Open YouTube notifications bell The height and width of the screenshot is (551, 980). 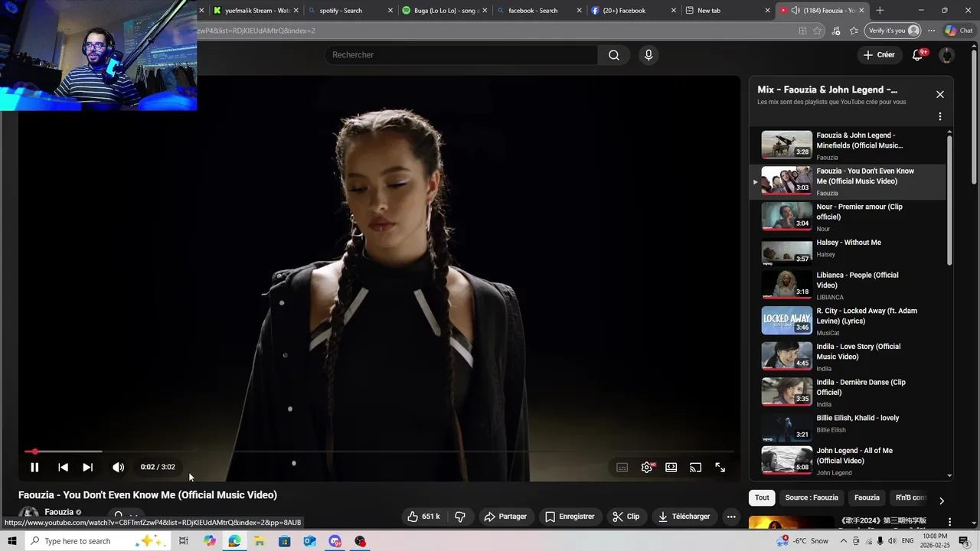pos(918,55)
